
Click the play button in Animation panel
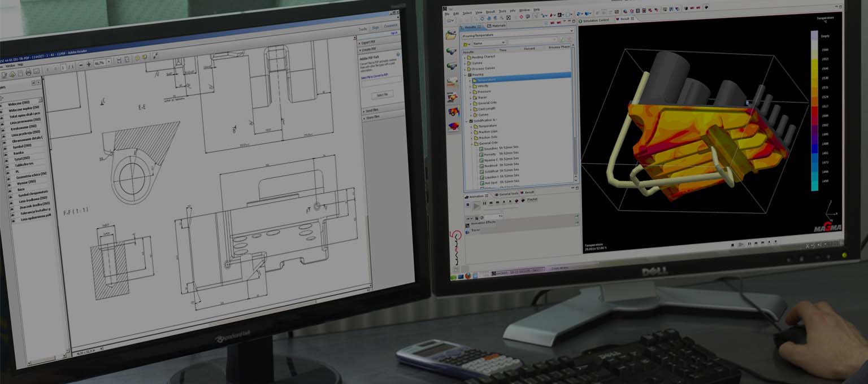(x=476, y=206)
